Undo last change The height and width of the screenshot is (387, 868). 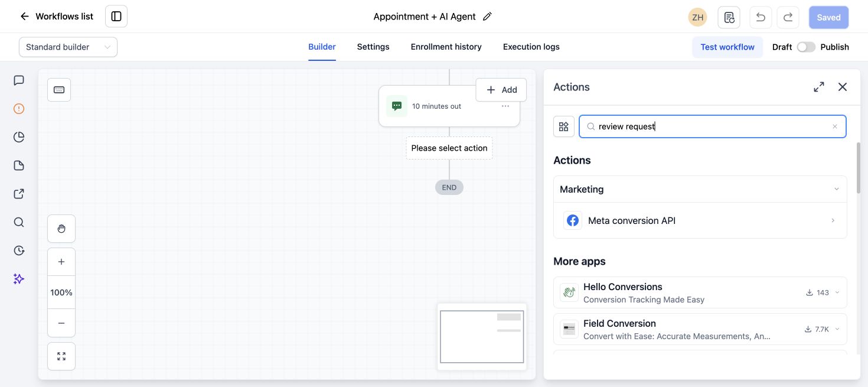click(761, 17)
